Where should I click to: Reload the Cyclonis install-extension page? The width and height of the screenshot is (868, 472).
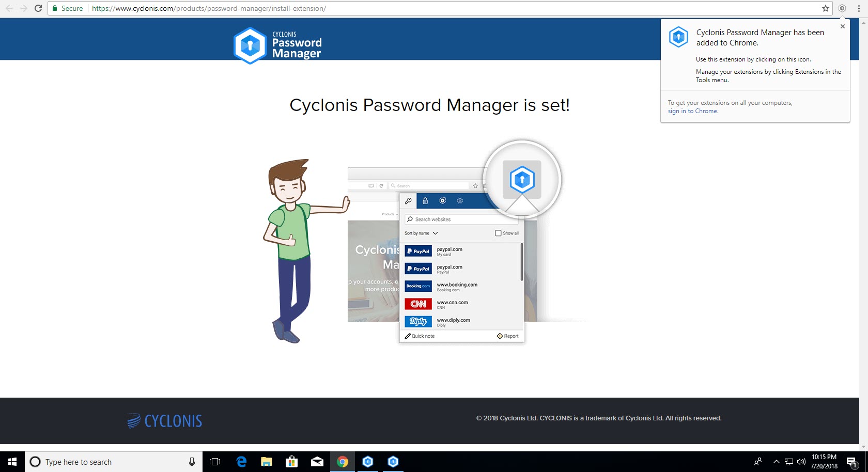(38, 8)
